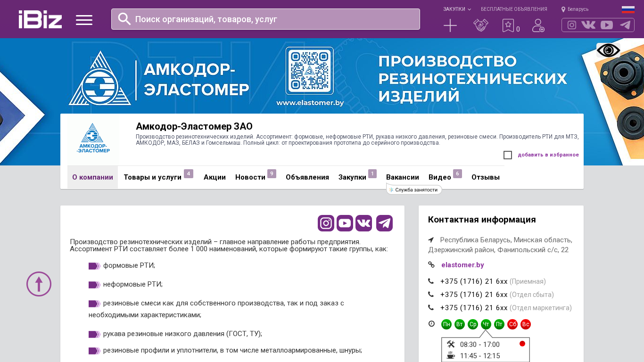The image size is (644, 362).
Task: Open the Отзывы tab
Action: point(486,177)
